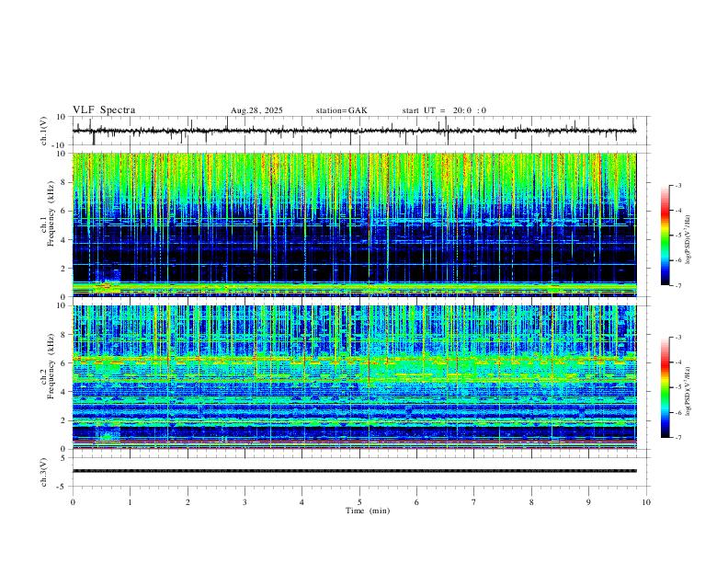Screen dimensions: 728x563
Task: Click the "start UT = 20: 0 : 0" text
Action: pos(444,110)
